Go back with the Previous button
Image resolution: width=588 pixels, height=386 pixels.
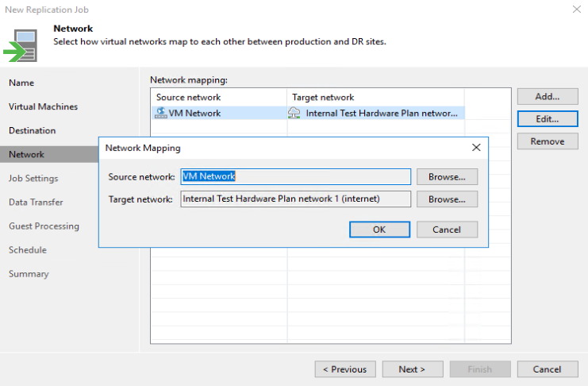pyautogui.click(x=345, y=369)
